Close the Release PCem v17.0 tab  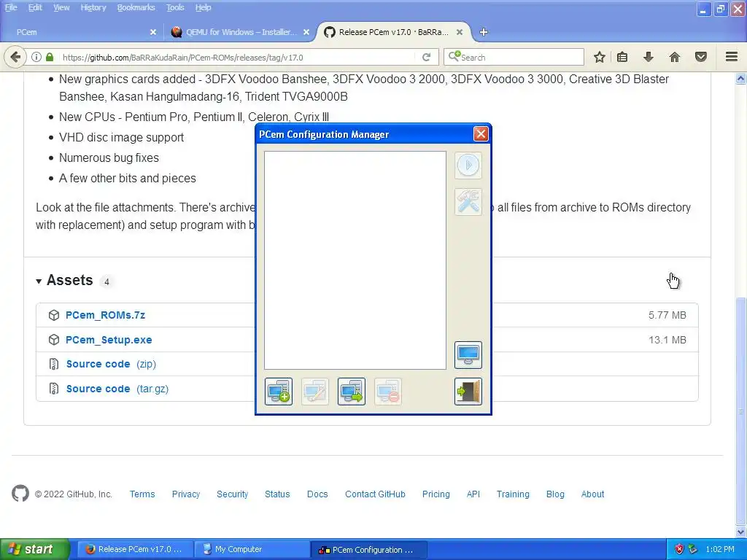tap(460, 32)
